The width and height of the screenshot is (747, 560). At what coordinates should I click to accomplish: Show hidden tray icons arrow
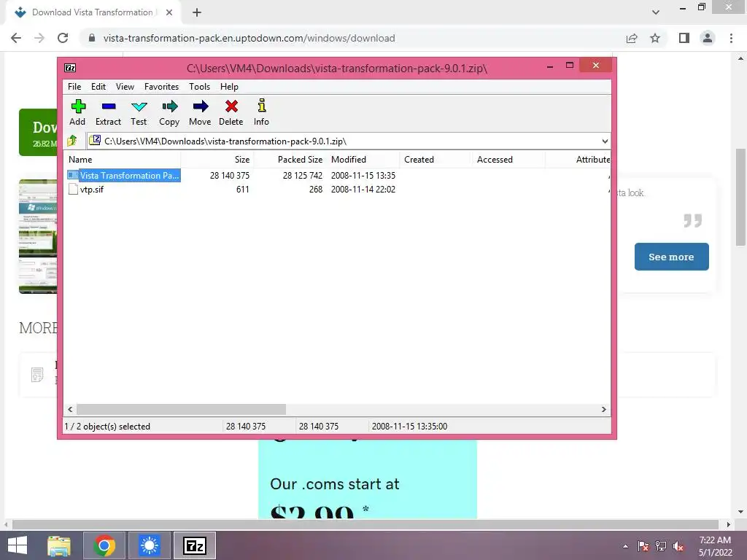[x=625, y=546]
